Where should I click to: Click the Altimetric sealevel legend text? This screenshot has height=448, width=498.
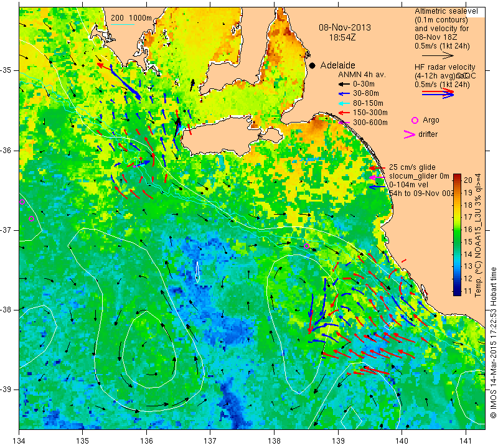tap(446, 11)
